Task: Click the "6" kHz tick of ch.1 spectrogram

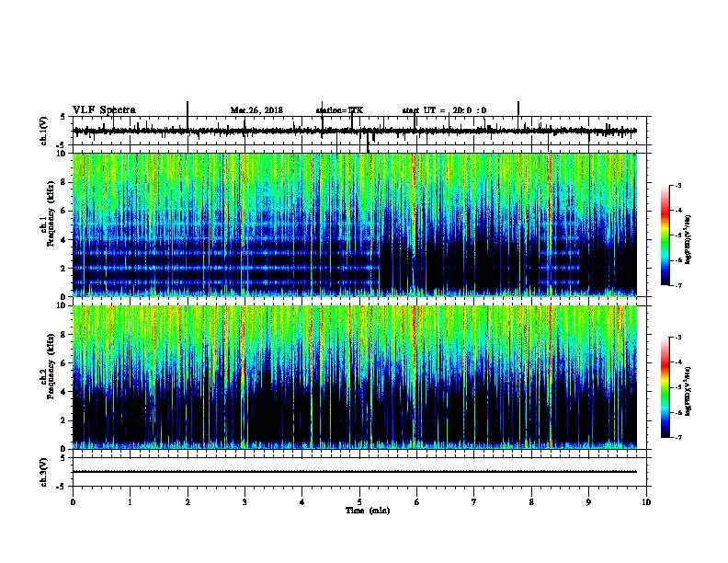Action: click(x=63, y=211)
